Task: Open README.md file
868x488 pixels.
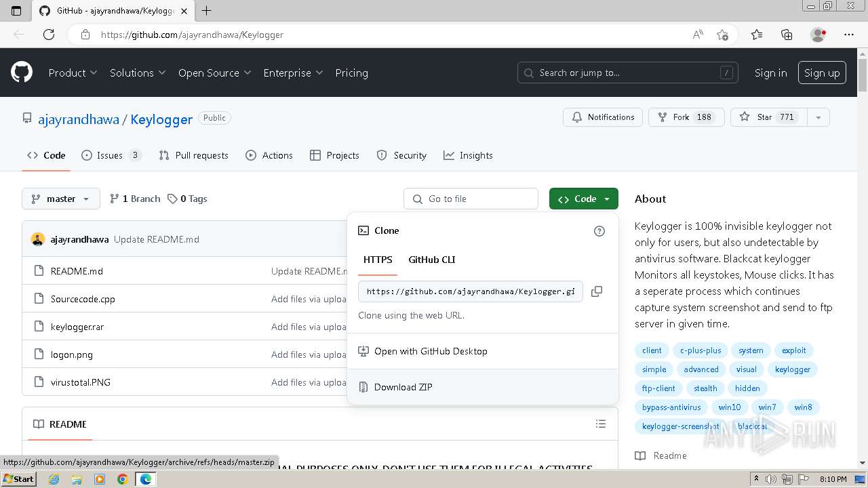Action: pos(77,271)
